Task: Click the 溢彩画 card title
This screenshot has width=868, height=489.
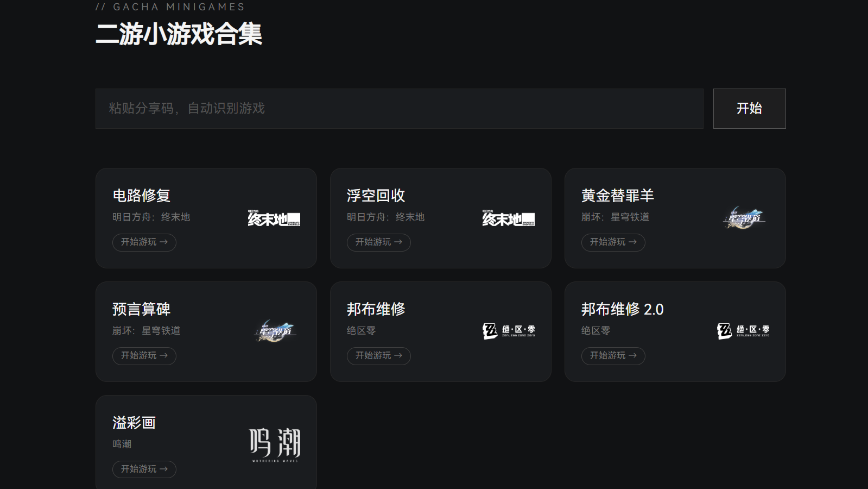Action: click(x=134, y=423)
